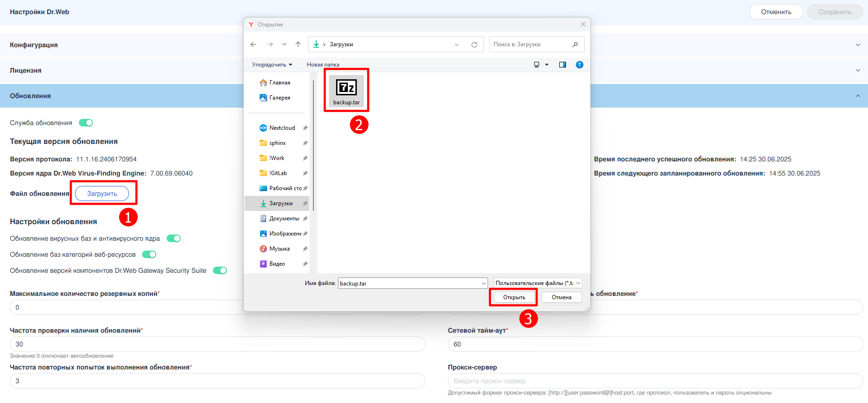868x403 pixels.
Task: Click the up-one-level arrow icon
Action: [x=298, y=44]
